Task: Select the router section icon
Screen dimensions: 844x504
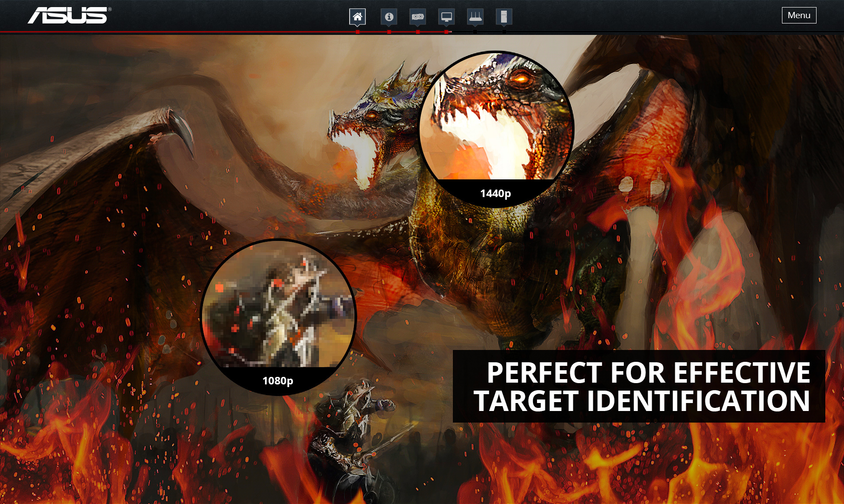Action: click(475, 17)
